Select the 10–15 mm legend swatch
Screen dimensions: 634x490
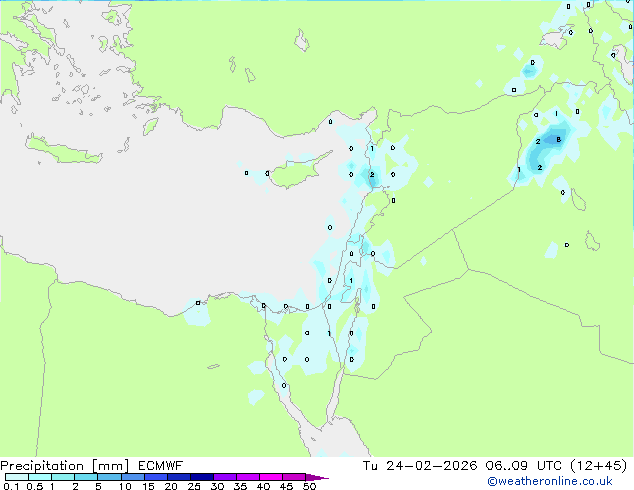coord(132,477)
